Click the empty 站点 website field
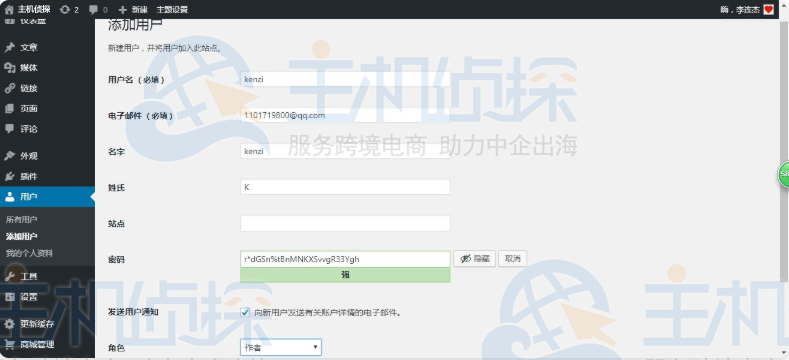This screenshot has height=360, width=789. (345, 224)
